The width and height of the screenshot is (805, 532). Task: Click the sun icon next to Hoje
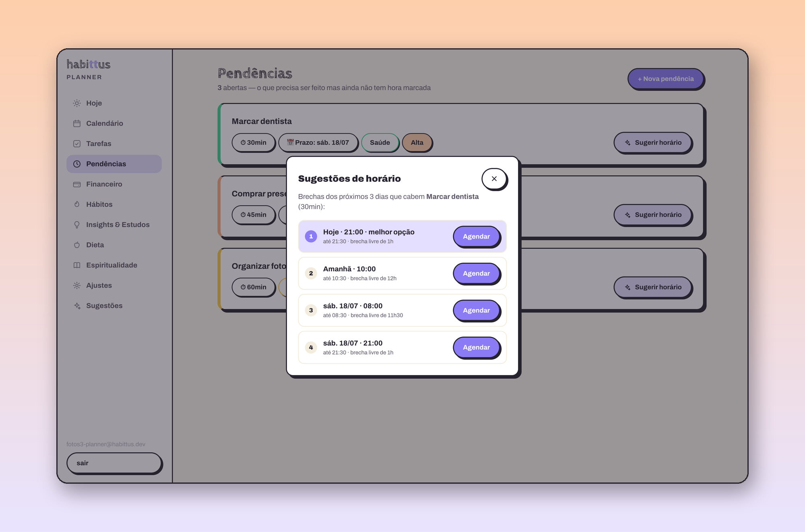coord(77,103)
